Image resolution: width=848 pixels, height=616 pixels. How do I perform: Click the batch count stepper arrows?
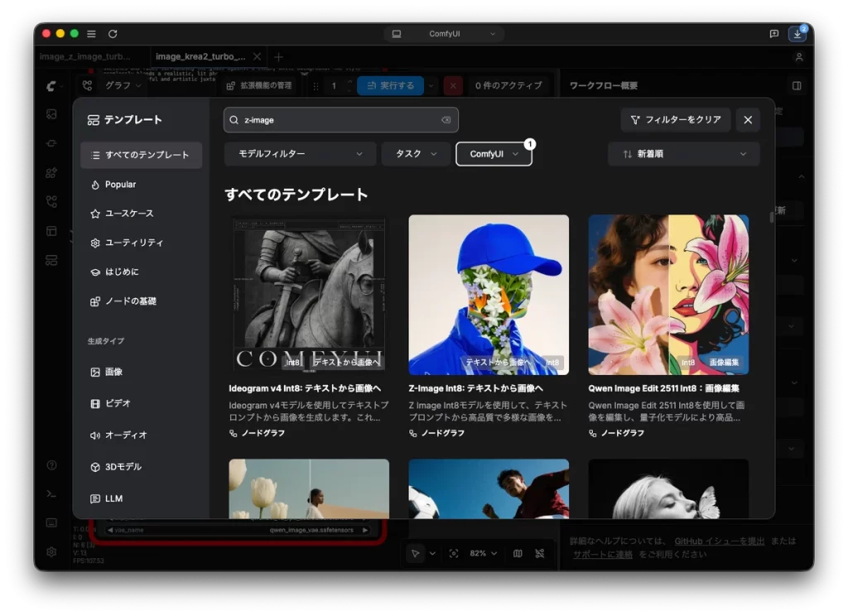(x=350, y=85)
